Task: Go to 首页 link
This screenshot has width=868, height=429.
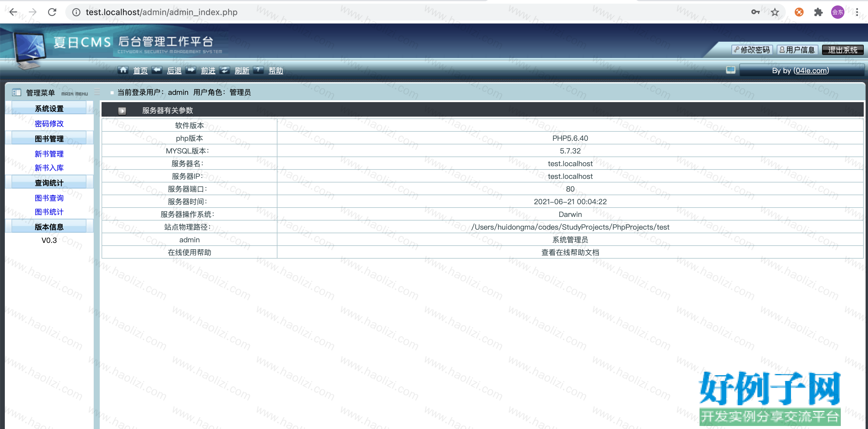Action: click(x=140, y=70)
